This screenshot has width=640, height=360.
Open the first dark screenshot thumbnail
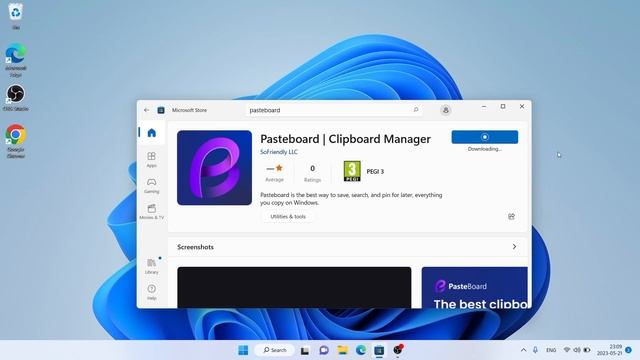click(294, 287)
